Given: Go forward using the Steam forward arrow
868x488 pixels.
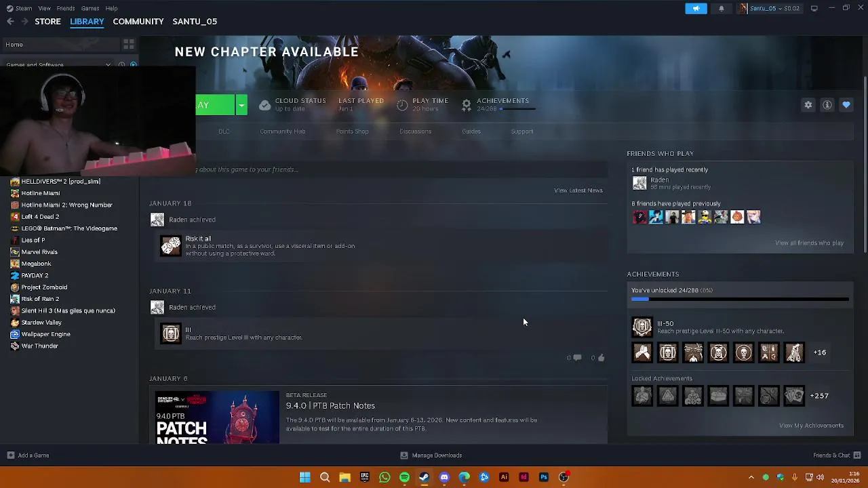Looking at the screenshot, I should [x=24, y=22].
